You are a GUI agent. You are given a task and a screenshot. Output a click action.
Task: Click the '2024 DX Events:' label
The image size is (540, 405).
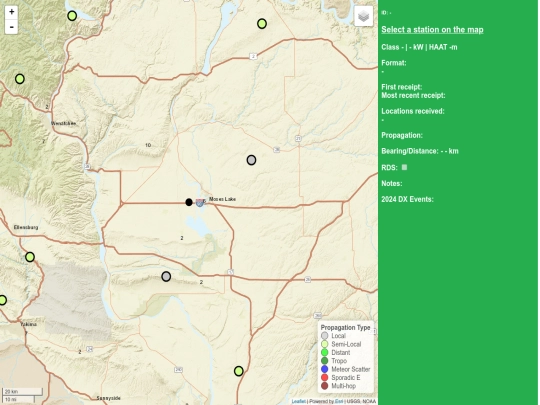(407, 199)
